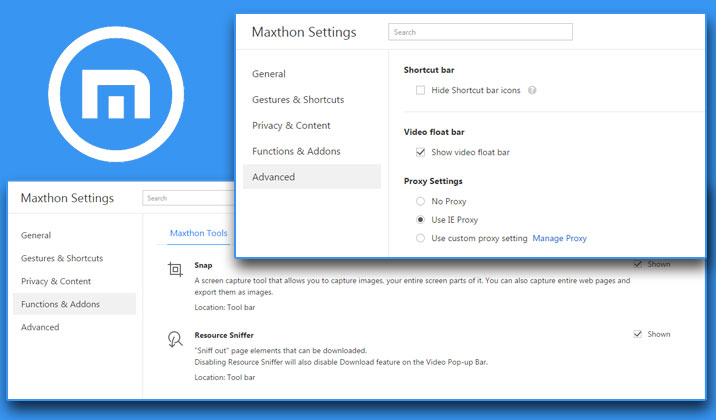
Task: Select Advanced in the front settings window
Action: pyautogui.click(x=312, y=177)
